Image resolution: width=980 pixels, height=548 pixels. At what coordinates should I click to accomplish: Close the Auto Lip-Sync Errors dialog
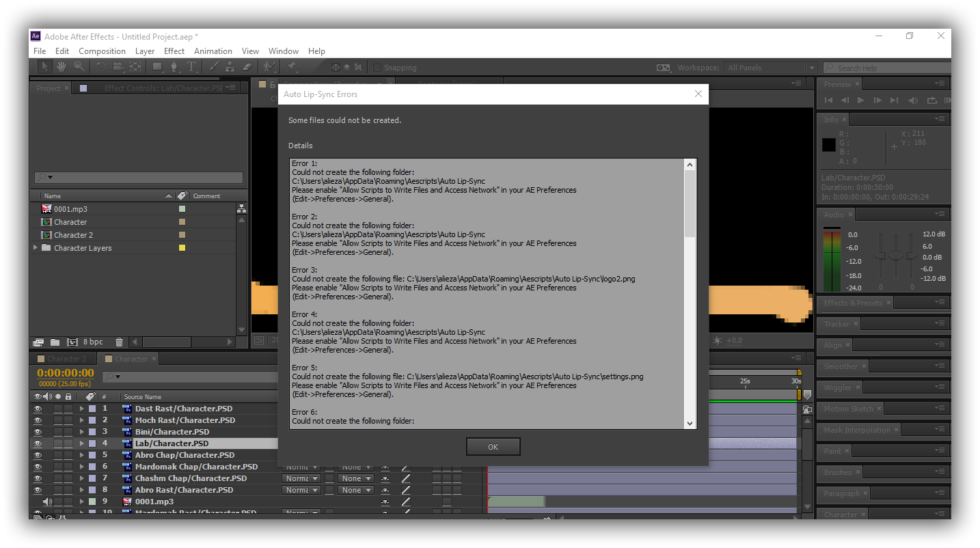click(x=698, y=94)
